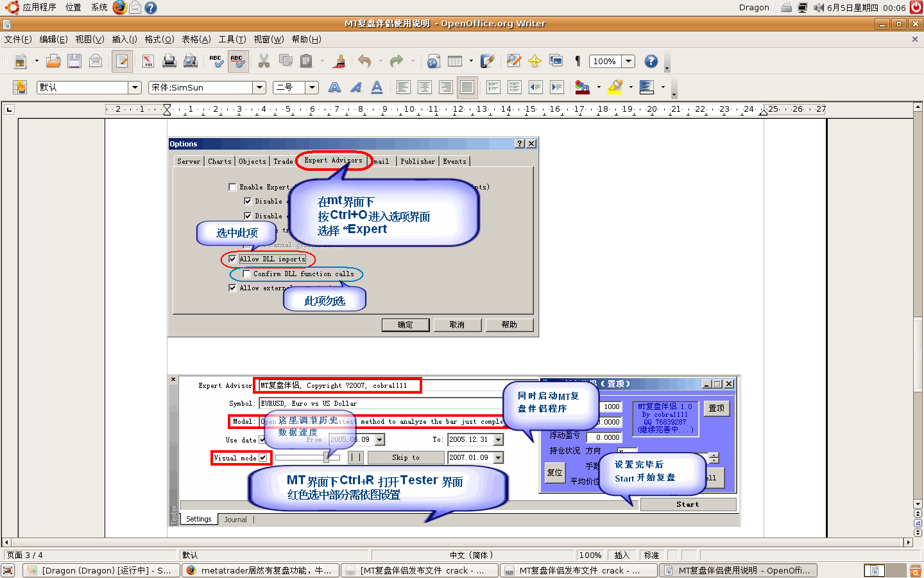Image resolution: width=924 pixels, height=578 pixels.
Task: Open the Find & Replace dialog
Action: point(513,61)
